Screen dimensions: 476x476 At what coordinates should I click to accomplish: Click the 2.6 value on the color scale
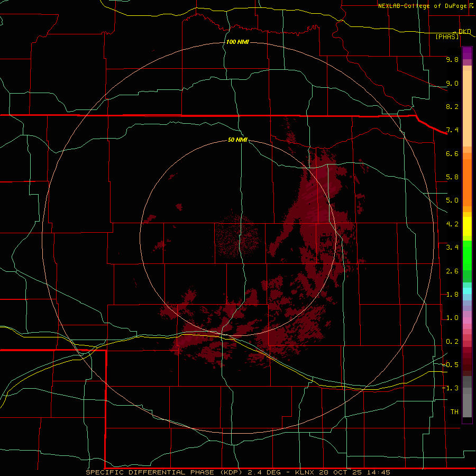(452, 271)
